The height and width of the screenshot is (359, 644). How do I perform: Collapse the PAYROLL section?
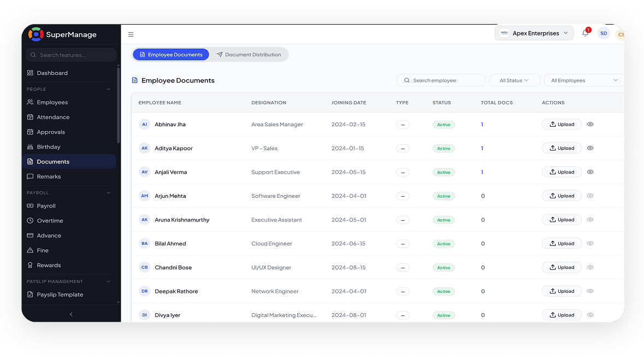coord(109,193)
